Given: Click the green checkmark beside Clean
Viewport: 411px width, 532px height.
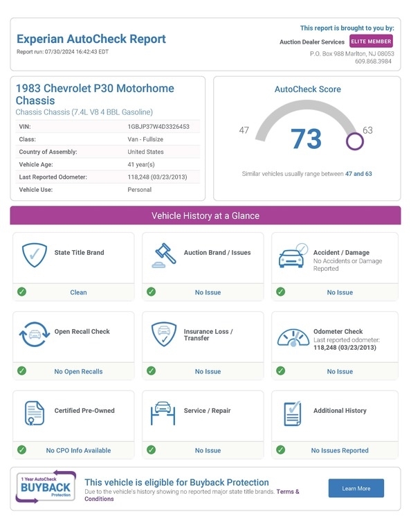Looking at the screenshot, I should pos(21,292).
